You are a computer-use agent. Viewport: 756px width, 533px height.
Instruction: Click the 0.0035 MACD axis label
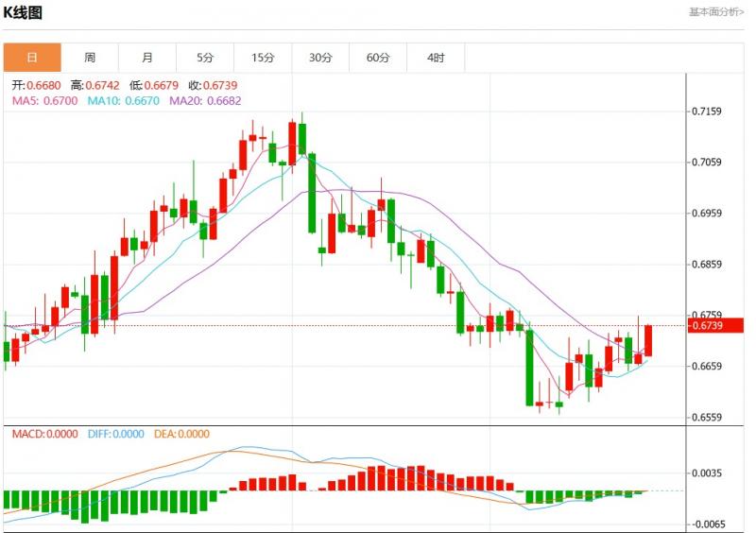click(706, 473)
